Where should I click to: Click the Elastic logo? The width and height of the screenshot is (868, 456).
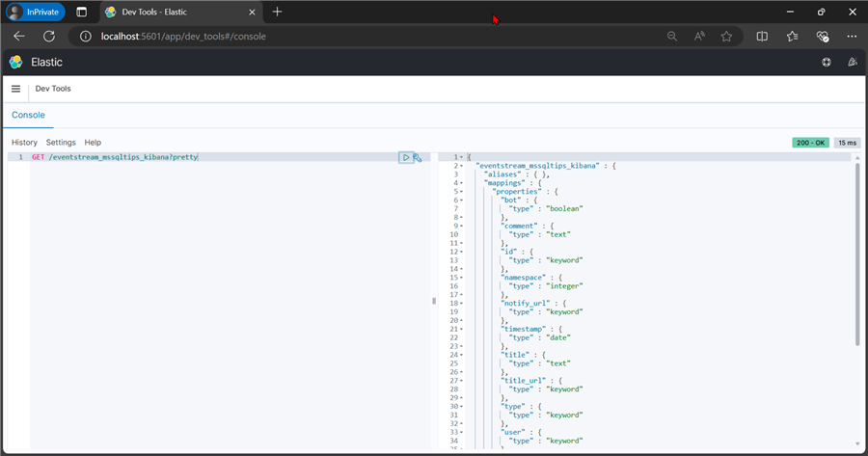point(15,62)
